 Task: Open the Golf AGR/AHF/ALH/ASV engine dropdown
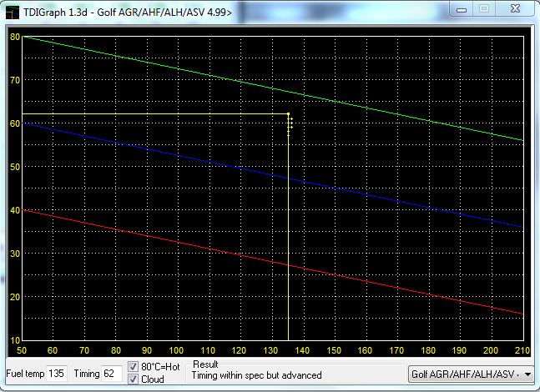466,374
